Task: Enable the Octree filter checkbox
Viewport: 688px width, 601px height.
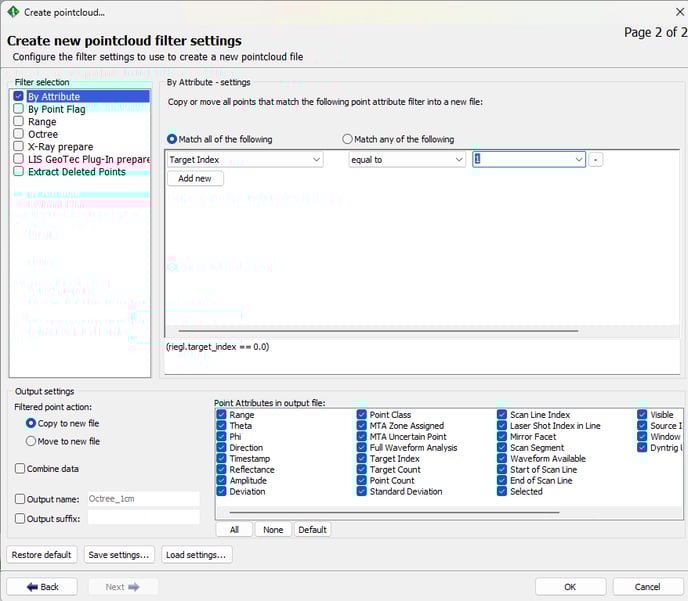Action: [19, 134]
